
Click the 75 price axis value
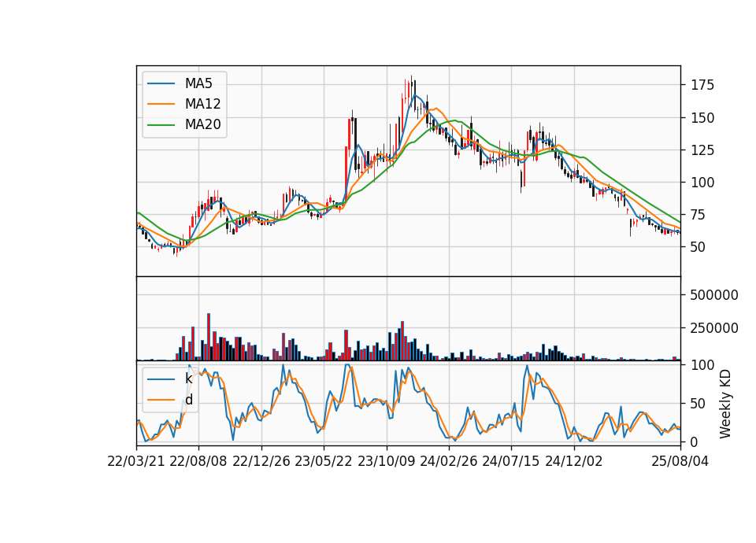point(699,215)
